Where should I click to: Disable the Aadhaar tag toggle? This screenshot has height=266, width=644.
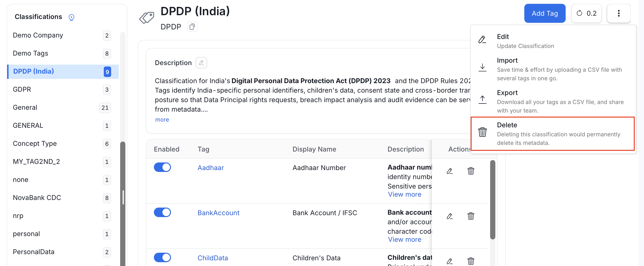(x=162, y=167)
